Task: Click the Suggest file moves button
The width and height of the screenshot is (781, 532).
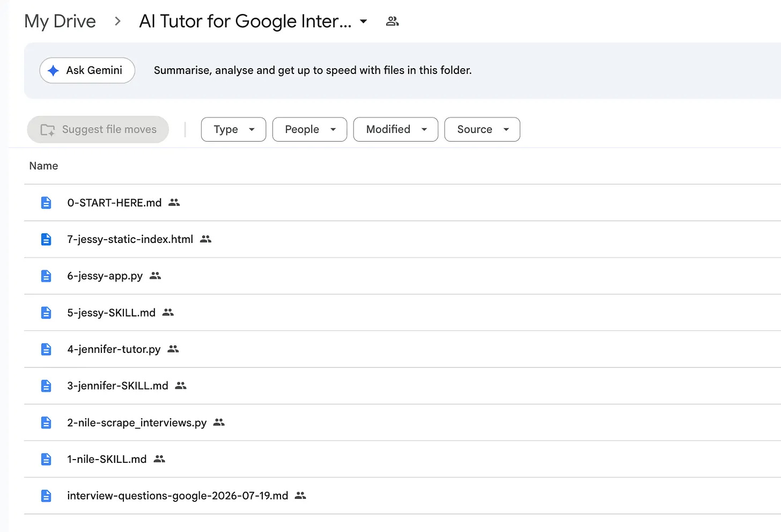Action: (x=98, y=129)
